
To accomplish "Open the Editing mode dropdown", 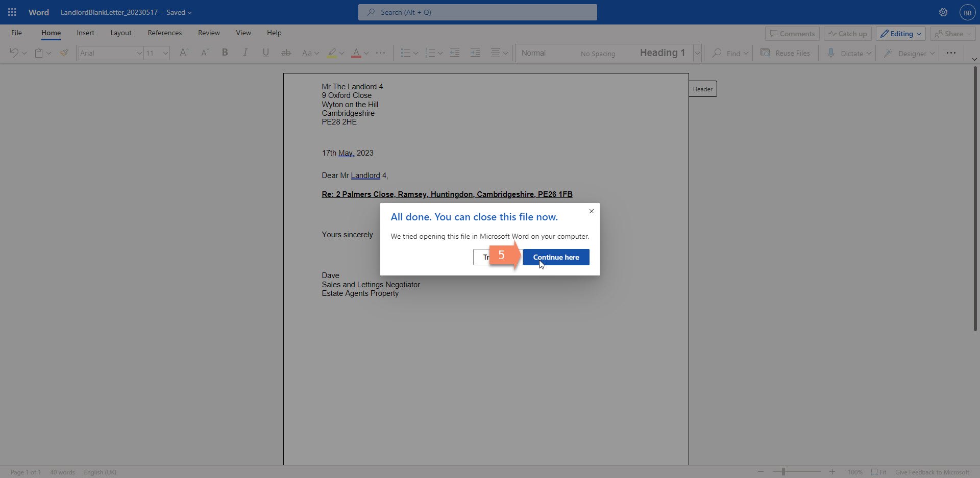I will coord(901,34).
